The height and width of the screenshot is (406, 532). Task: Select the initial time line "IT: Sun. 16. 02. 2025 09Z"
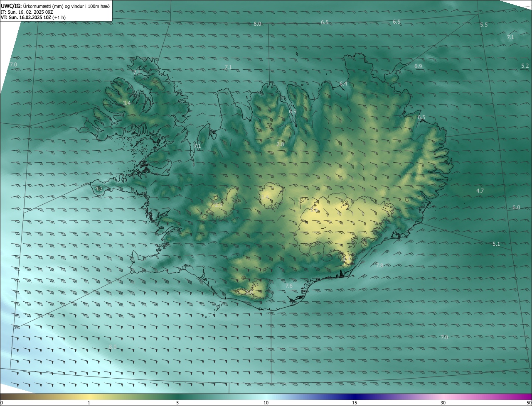(27, 12)
